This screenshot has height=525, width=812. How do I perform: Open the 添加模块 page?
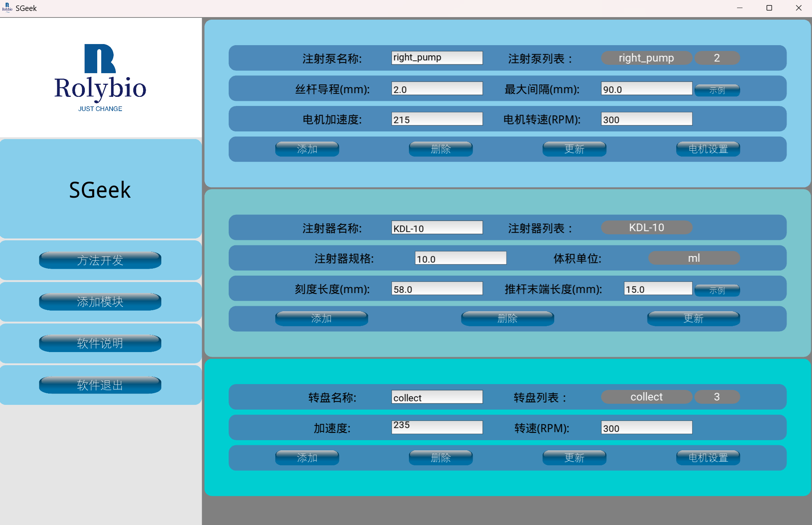tap(100, 302)
